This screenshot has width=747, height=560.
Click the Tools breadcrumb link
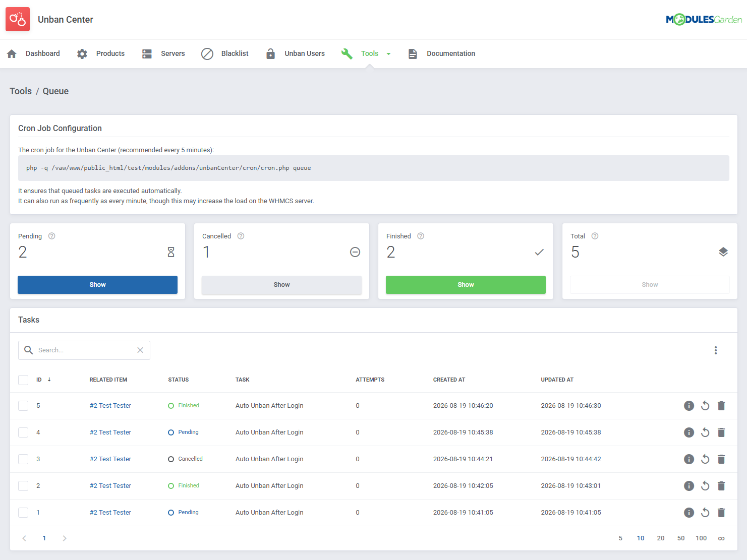point(21,91)
